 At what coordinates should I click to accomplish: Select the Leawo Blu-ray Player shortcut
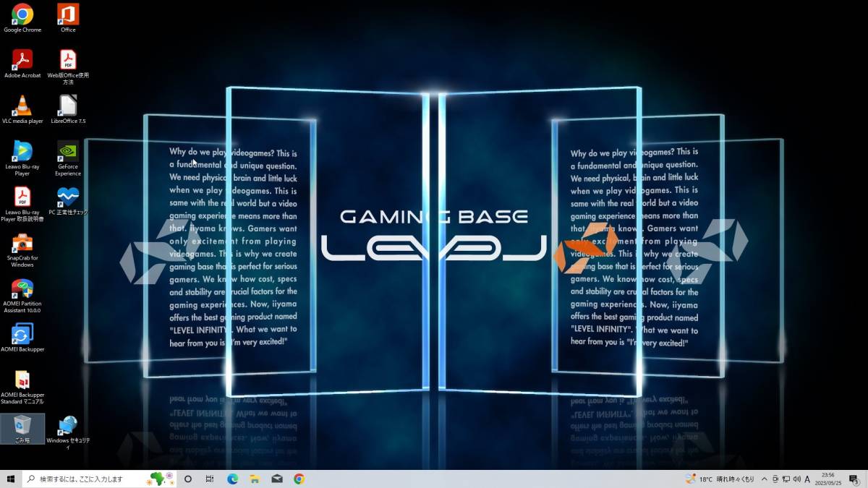coord(22,158)
